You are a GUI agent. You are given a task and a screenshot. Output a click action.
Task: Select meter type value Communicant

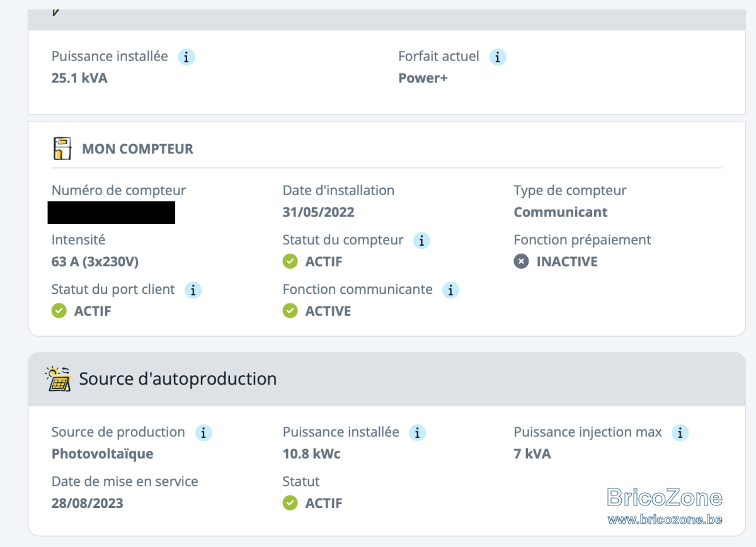pos(561,212)
